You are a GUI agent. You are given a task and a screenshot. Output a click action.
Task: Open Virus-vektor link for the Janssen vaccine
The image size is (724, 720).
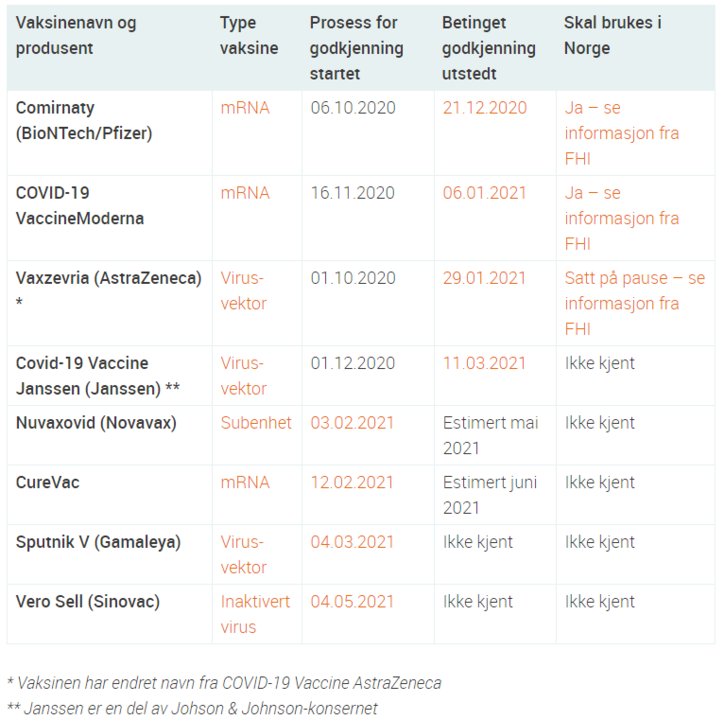pyautogui.click(x=244, y=375)
